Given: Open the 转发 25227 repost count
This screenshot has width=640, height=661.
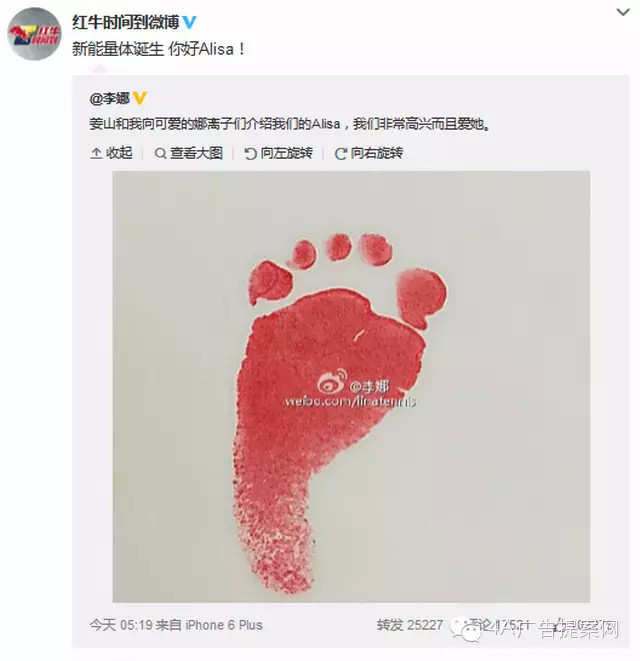Looking at the screenshot, I should point(410,625).
